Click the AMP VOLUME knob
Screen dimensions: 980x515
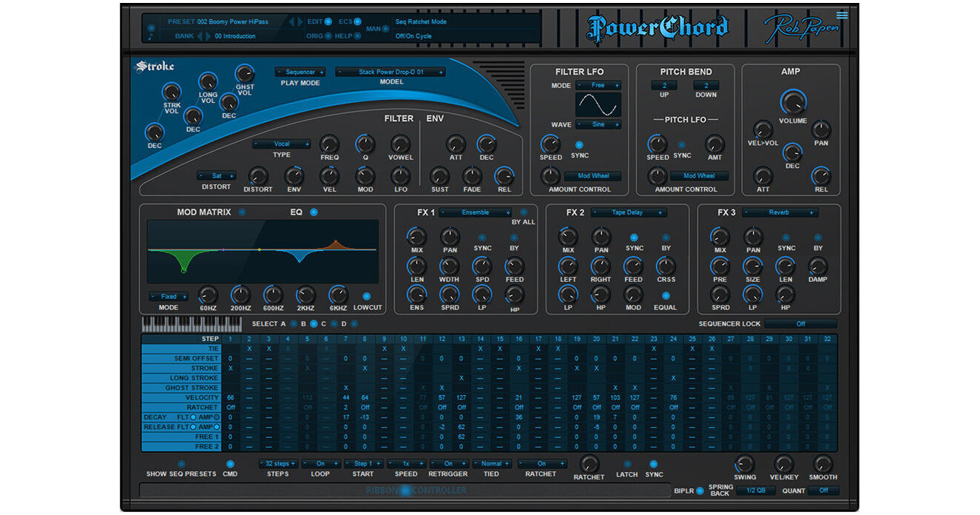(792, 102)
